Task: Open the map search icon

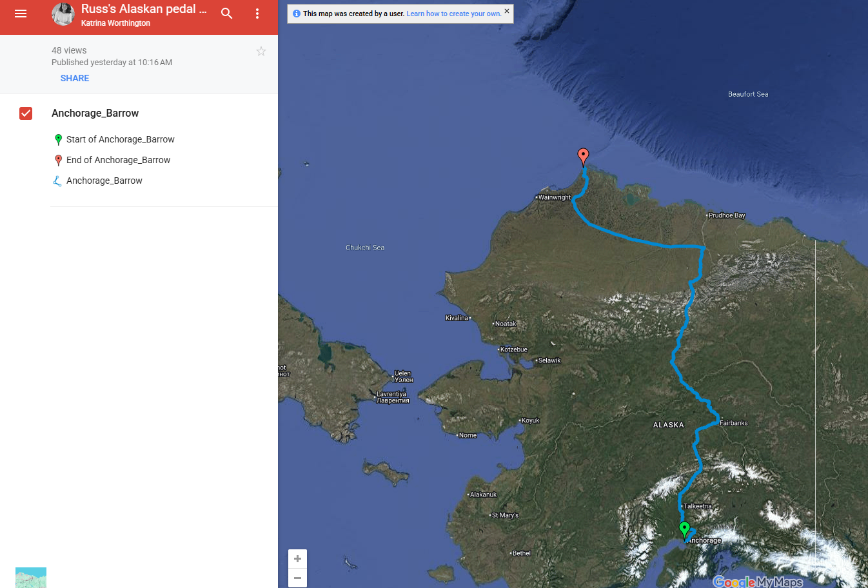Action: tap(226, 14)
